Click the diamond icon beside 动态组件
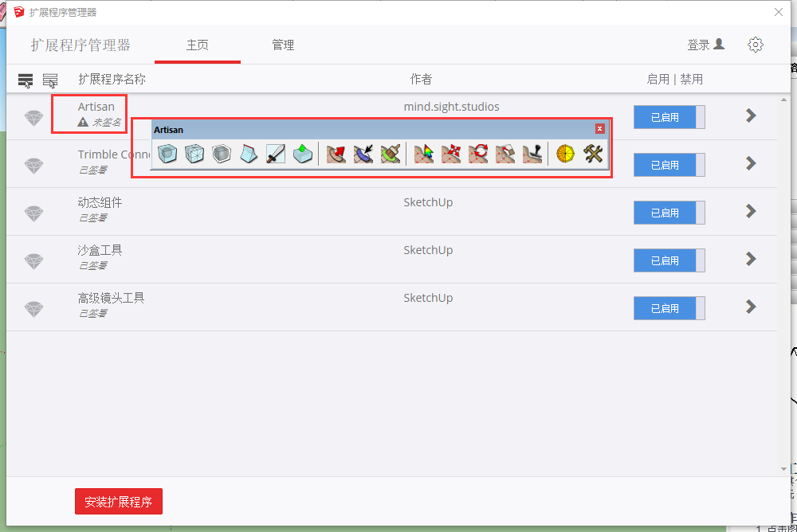This screenshot has width=797, height=532. tap(34, 213)
